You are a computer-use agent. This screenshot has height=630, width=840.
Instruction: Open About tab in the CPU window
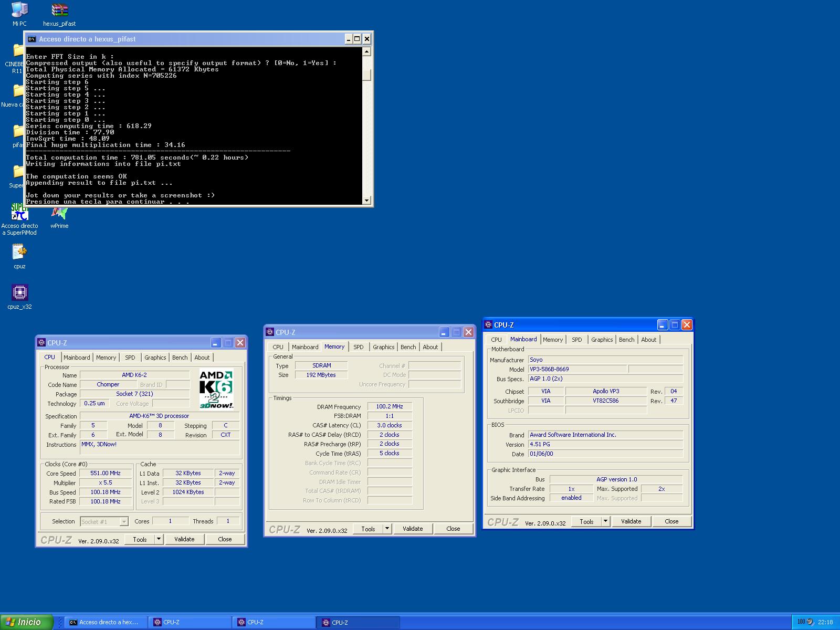[202, 358]
